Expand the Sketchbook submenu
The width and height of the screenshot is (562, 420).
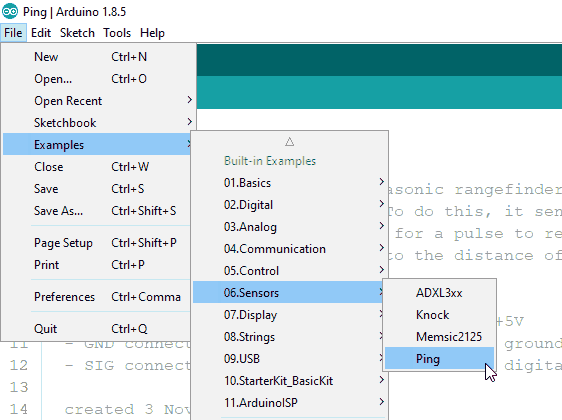[x=97, y=123]
